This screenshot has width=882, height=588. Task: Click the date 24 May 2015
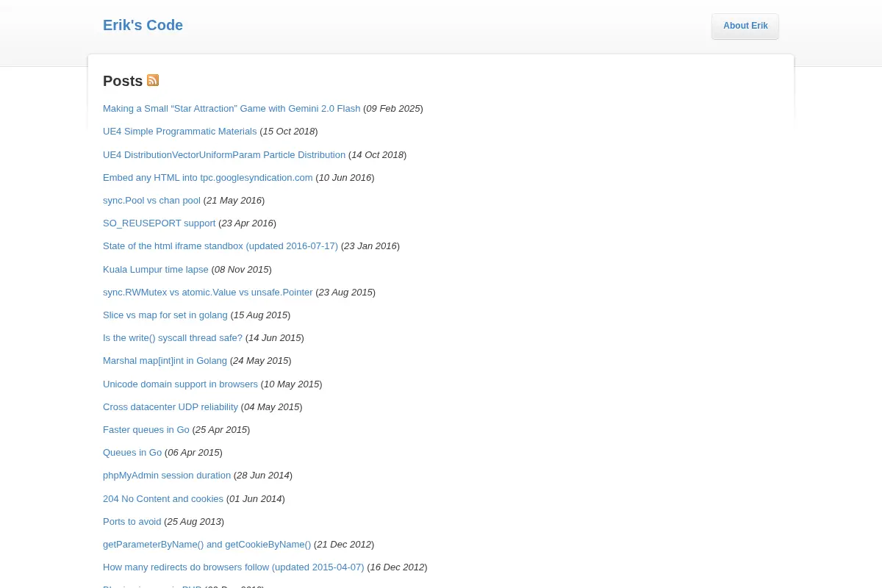[260, 361]
